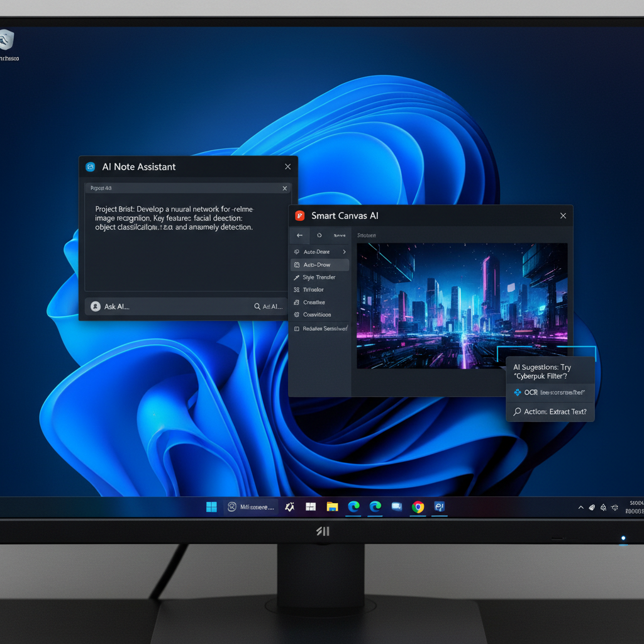The width and height of the screenshot is (644, 644).
Task: Select the highlighted Auto-Draw sidebar item
Action: (319, 265)
